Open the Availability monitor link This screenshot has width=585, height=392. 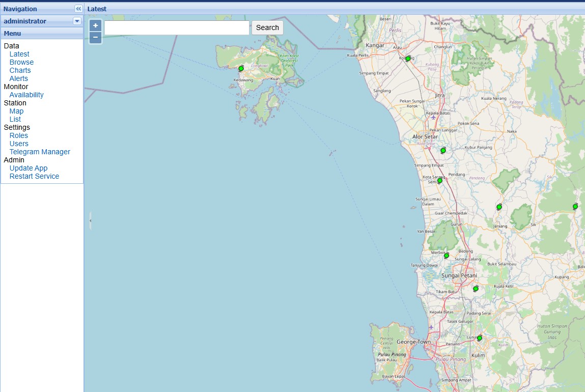(26, 95)
